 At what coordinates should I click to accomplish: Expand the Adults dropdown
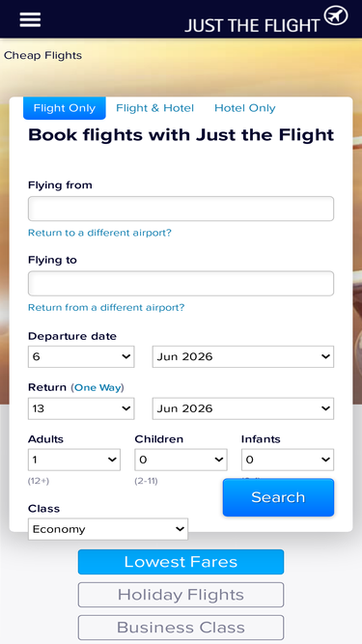74,460
